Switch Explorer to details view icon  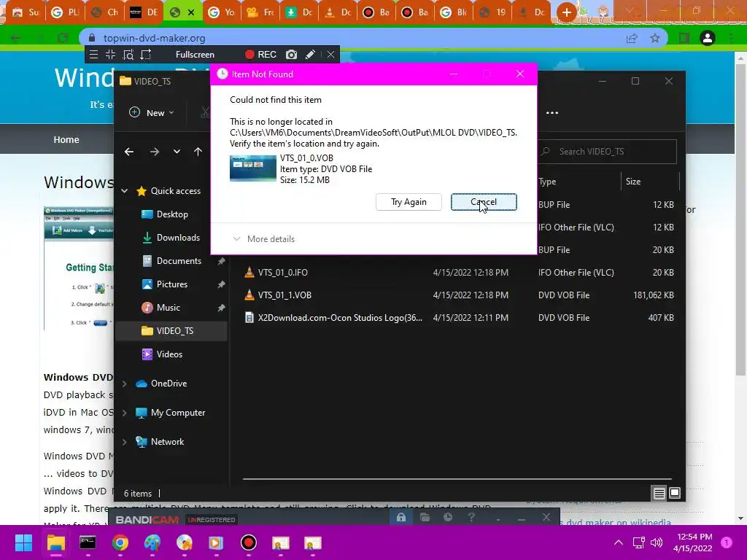pos(659,494)
